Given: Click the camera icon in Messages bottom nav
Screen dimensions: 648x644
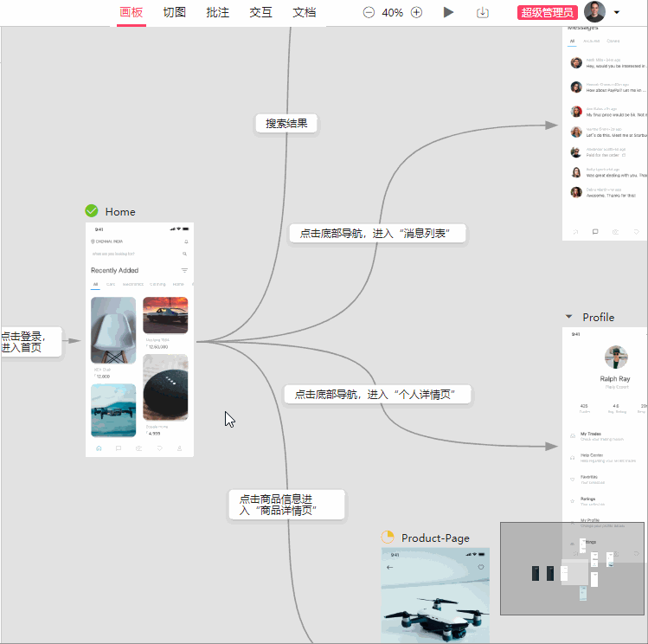Looking at the screenshot, I should (615, 232).
